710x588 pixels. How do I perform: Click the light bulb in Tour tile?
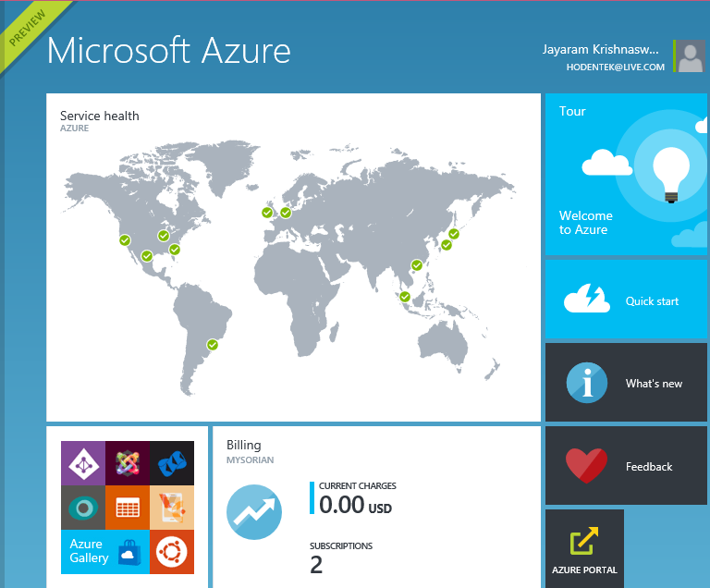671,175
